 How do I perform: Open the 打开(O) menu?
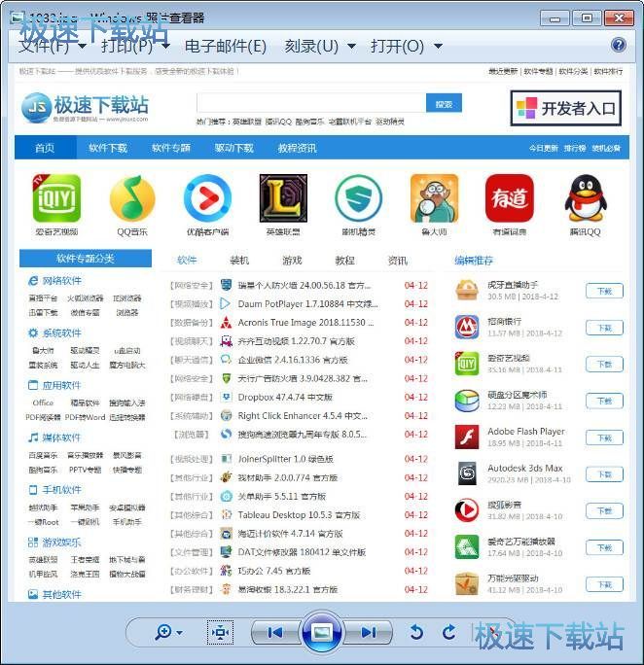[406, 46]
